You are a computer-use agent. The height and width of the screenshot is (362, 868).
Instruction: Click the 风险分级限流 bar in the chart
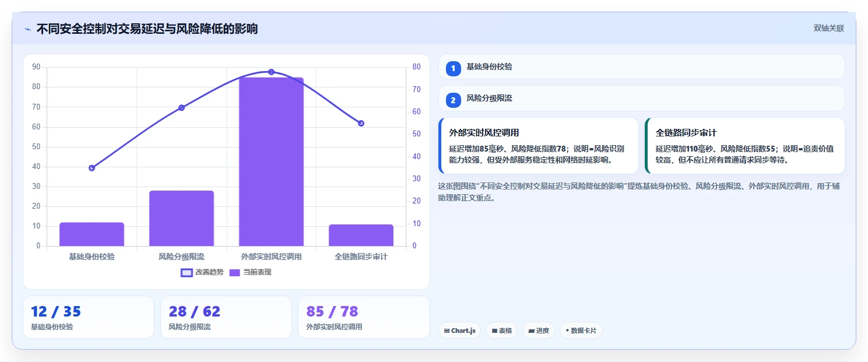tap(181, 218)
